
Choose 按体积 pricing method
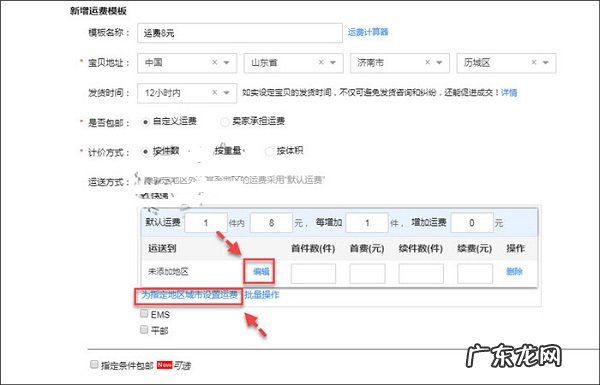coord(269,152)
